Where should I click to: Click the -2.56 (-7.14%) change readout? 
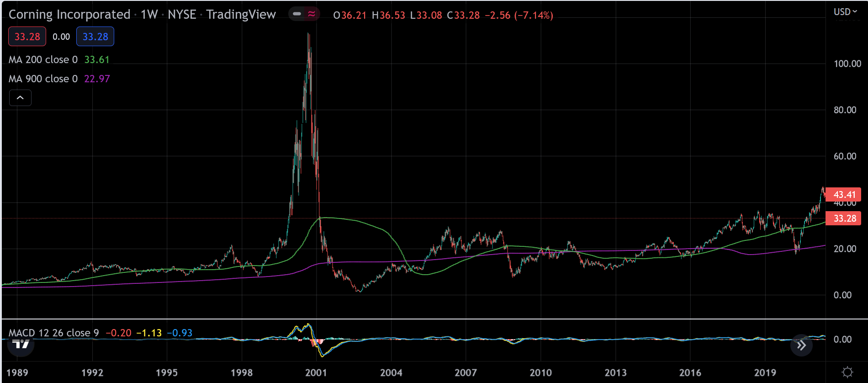(x=519, y=15)
